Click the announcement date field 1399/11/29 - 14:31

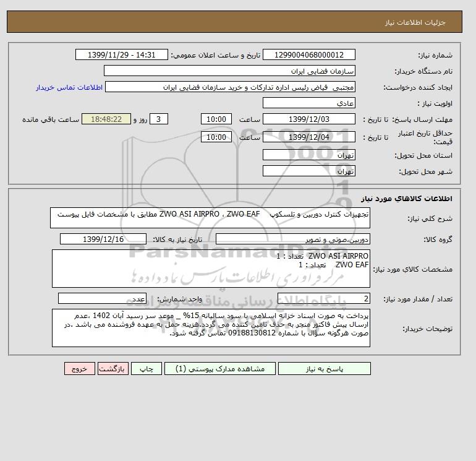(121, 54)
